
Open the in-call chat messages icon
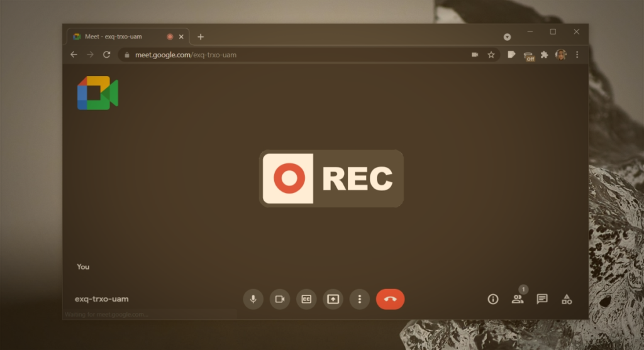point(541,299)
